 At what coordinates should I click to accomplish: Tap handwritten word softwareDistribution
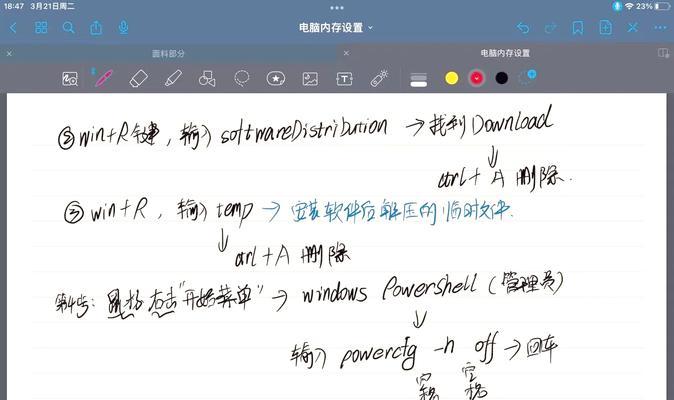(x=304, y=131)
